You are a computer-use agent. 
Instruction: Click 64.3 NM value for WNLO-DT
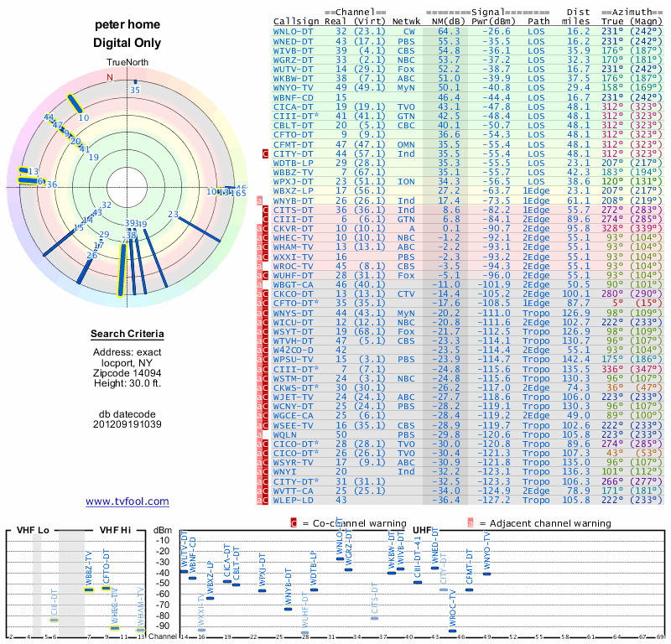pos(449,32)
